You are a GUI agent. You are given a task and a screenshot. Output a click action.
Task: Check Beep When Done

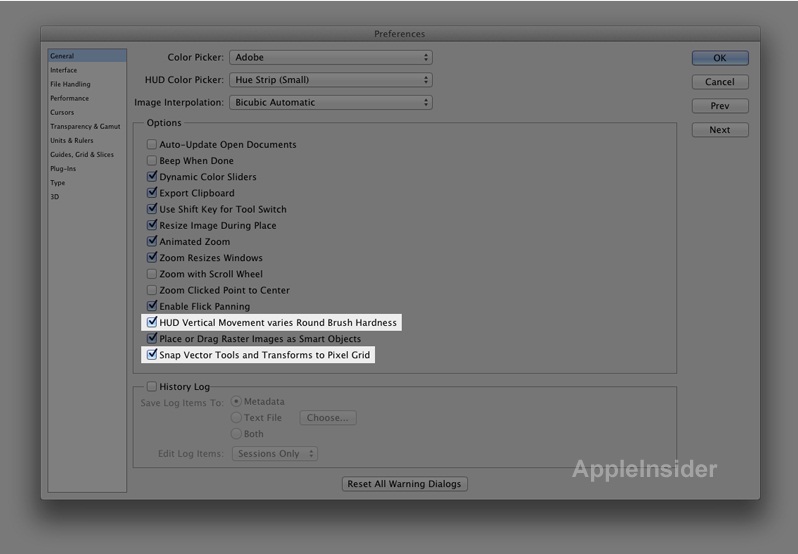(152, 161)
